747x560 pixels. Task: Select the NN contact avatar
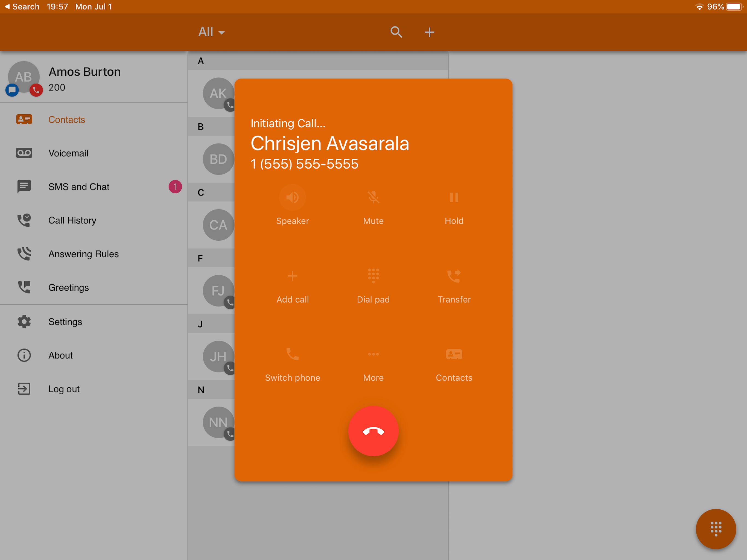[x=218, y=422]
